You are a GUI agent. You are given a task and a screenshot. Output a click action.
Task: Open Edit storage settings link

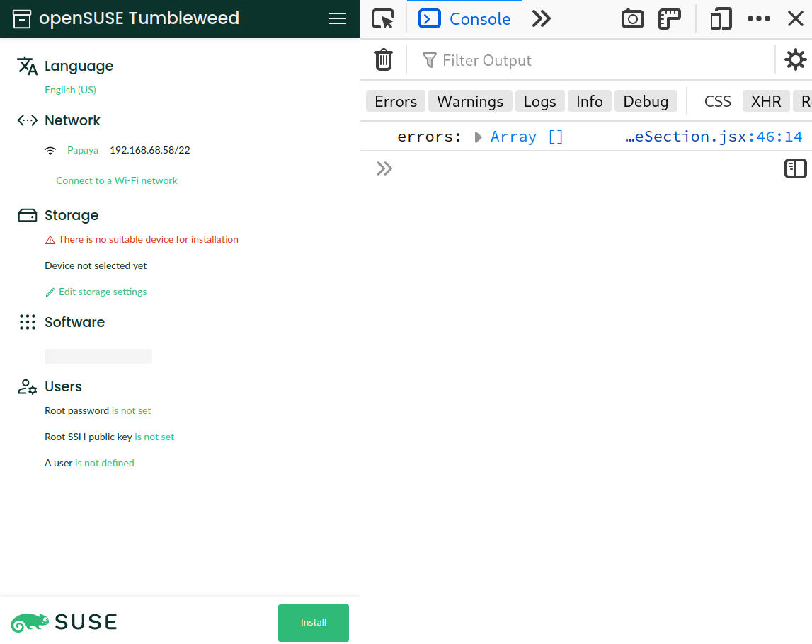(x=103, y=292)
